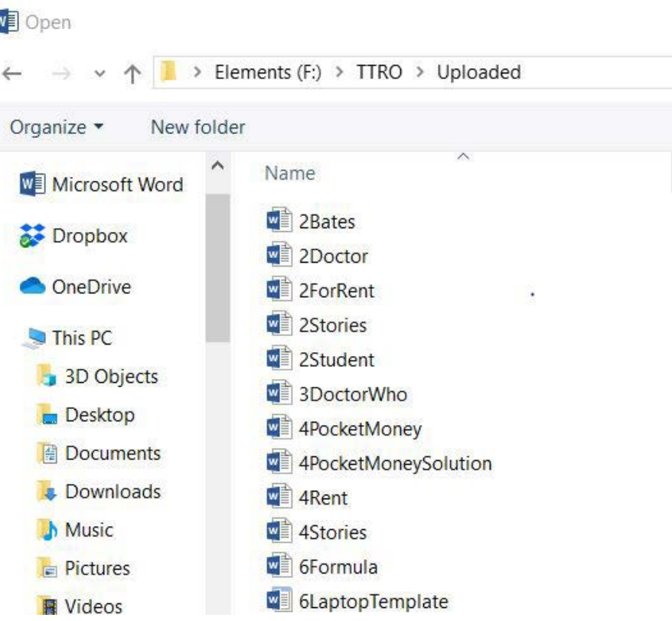672x621 pixels.
Task: Expand chevron before Elements (F:) in path
Action: [197, 72]
